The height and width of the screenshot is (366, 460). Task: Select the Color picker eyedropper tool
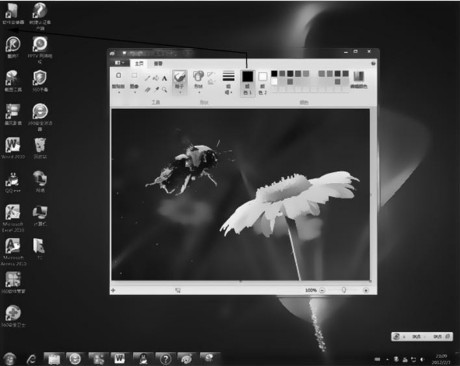156,89
